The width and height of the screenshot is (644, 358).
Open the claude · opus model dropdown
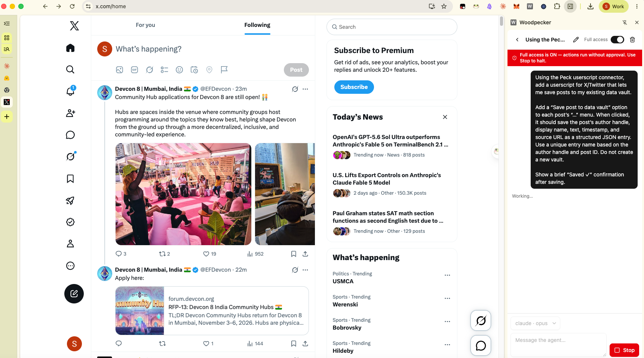(x=535, y=323)
